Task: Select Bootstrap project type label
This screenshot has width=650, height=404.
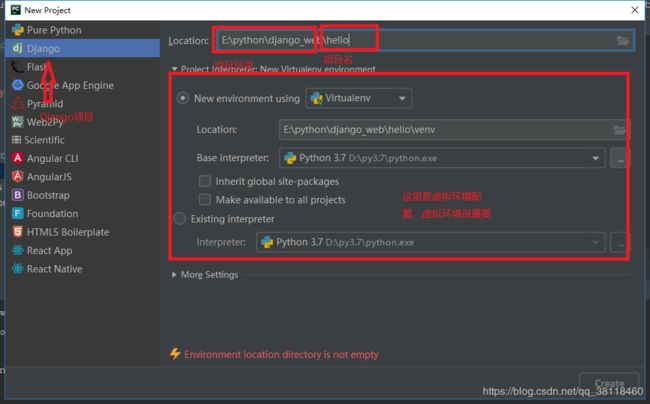Action: [48, 195]
